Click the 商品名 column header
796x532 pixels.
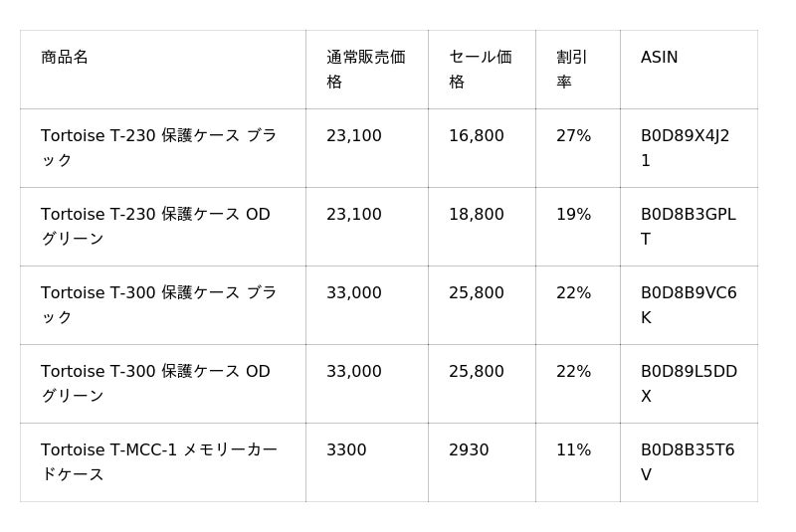point(65,58)
